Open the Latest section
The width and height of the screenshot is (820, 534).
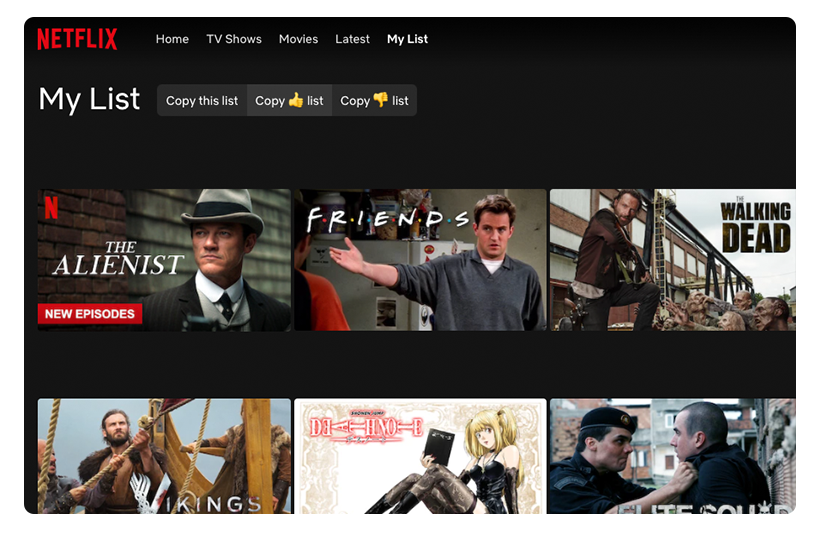tap(352, 39)
